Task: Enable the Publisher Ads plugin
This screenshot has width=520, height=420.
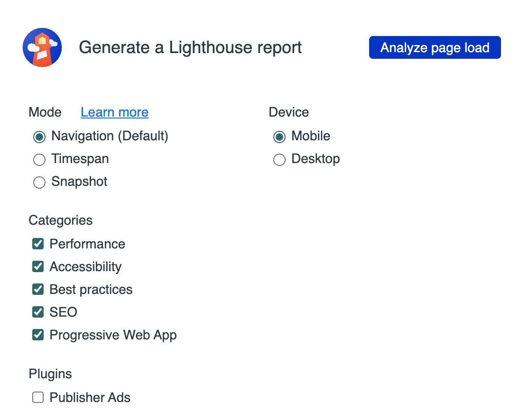Action: click(x=37, y=397)
